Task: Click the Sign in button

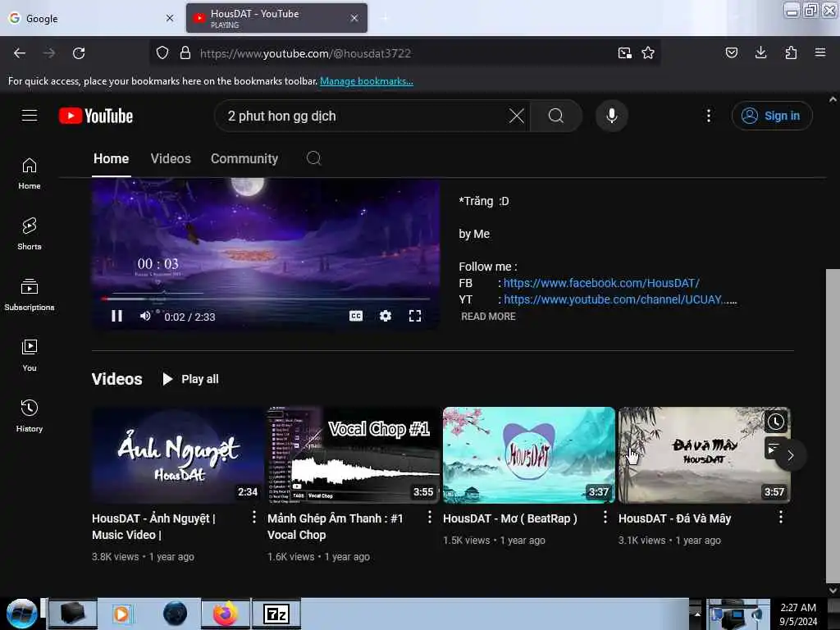Action: click(x=772, y=116)
